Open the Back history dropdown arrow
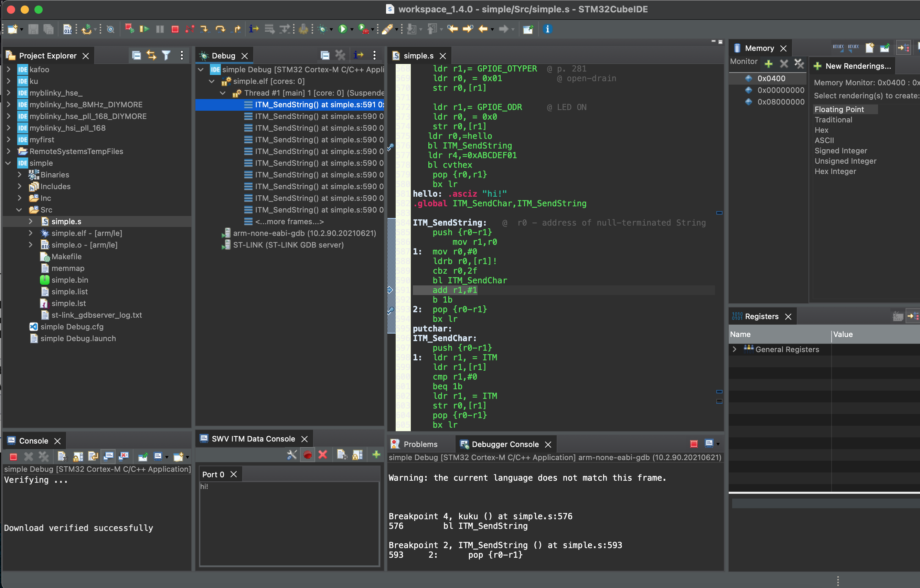The width and height of the screenshot is (920, 588). click(x=492, y=30)
